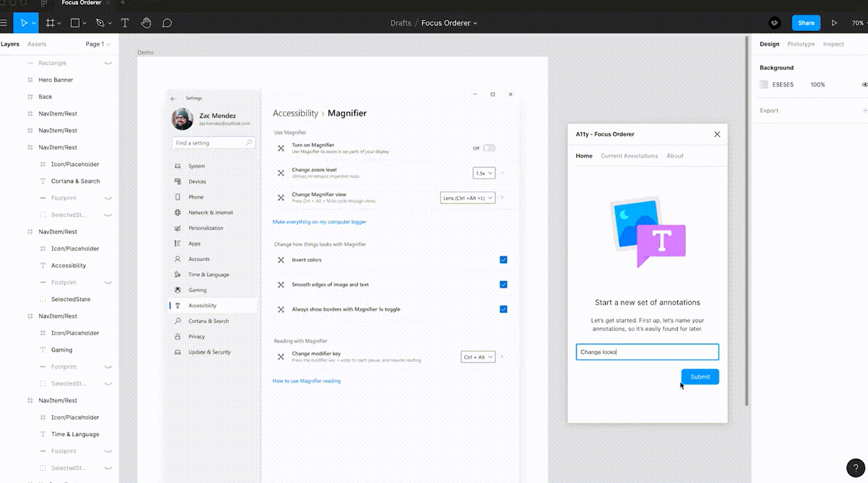
Task: Select the Pen tool
Action: click(100, 23)
